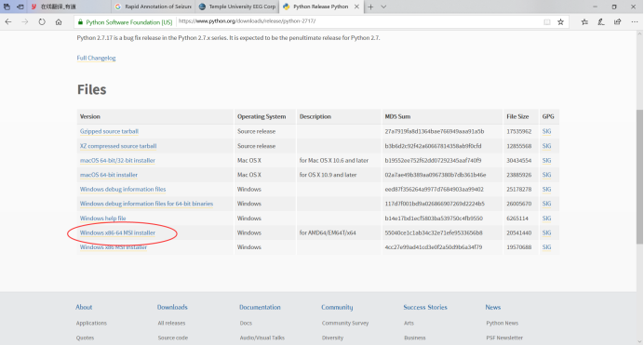Download the XZ compressed source tarball
The image size is (644, 345).
click(118, 146)
